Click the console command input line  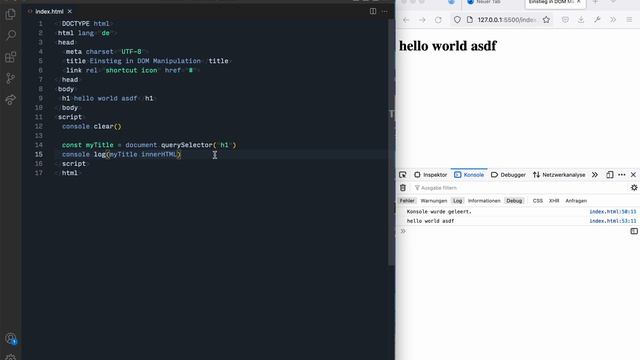coord(516,231)
